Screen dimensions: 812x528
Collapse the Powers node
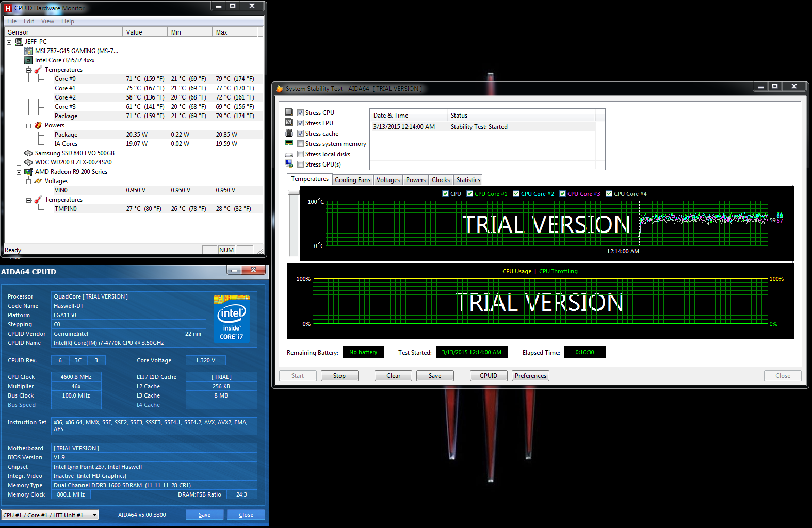(x=29, y=126)
